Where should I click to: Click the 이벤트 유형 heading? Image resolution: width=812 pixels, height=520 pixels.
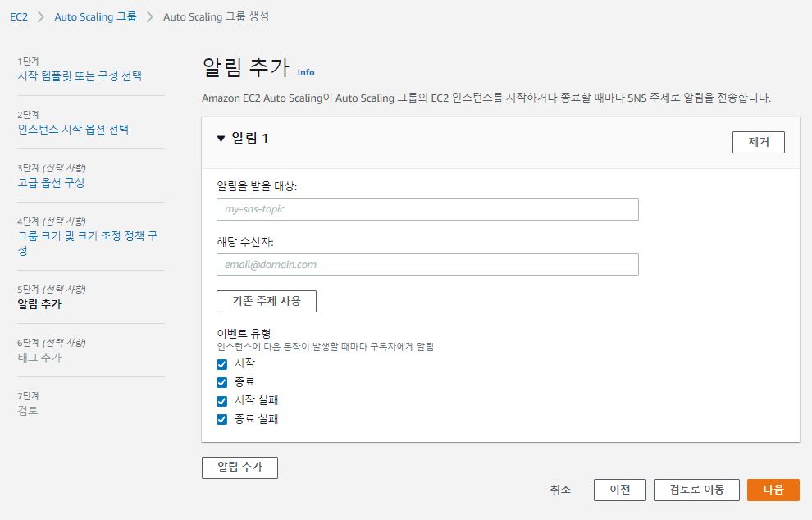click(x=244, y=333)
